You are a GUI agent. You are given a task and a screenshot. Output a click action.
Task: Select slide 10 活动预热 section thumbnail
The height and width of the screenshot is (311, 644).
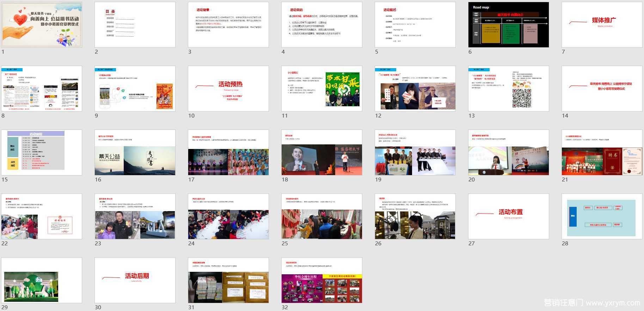coord(228,89)
